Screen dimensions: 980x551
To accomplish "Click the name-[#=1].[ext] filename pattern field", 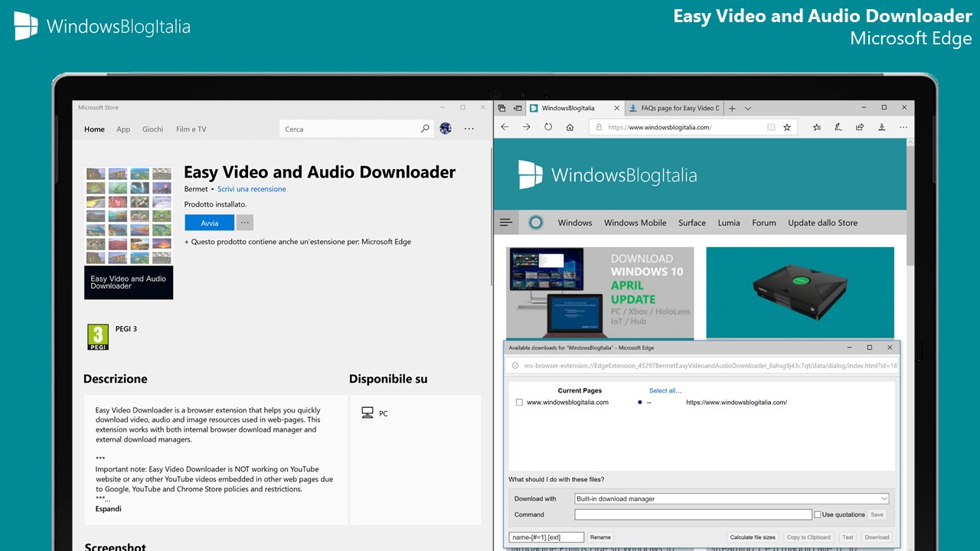I will coord(547,537).
